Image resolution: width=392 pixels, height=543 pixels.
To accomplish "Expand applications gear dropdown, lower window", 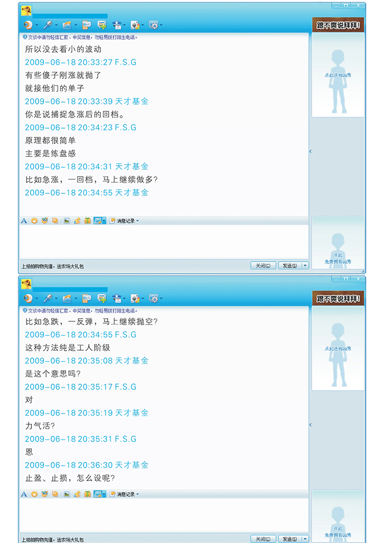I will [161, 298].
